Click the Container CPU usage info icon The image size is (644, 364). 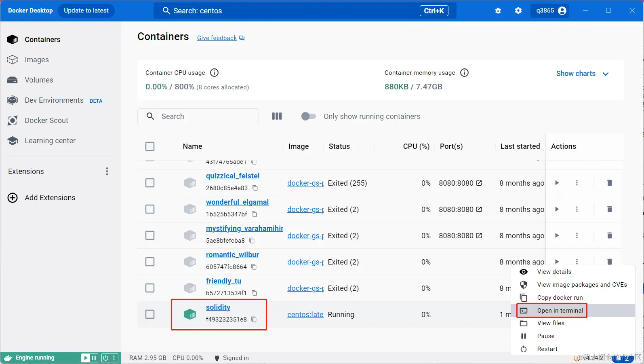click(x=215, y=73)
